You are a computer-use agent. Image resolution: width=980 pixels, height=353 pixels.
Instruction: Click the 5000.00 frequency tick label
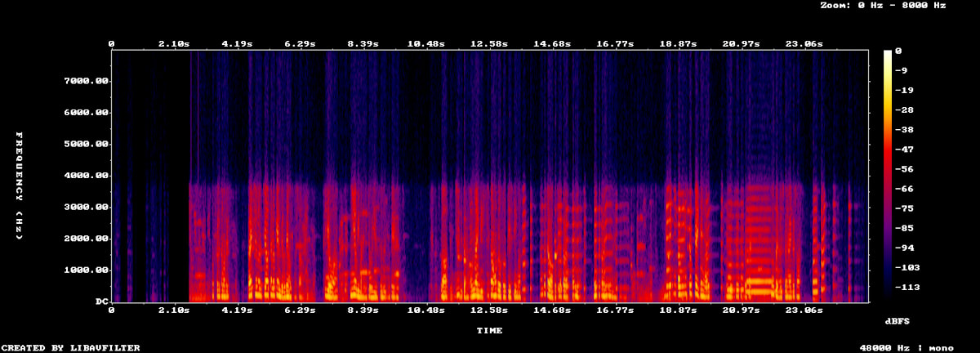click(86, 144)
